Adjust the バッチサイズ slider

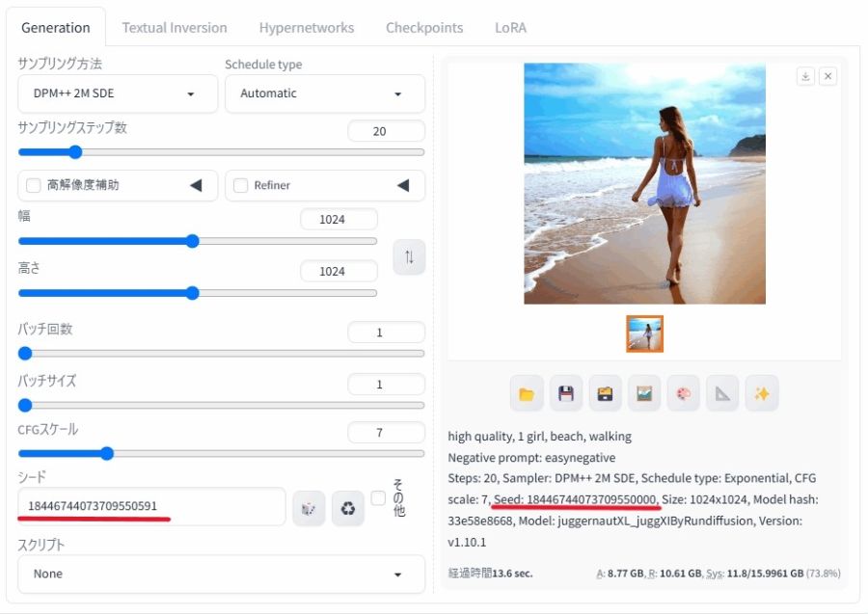point(222,406)
